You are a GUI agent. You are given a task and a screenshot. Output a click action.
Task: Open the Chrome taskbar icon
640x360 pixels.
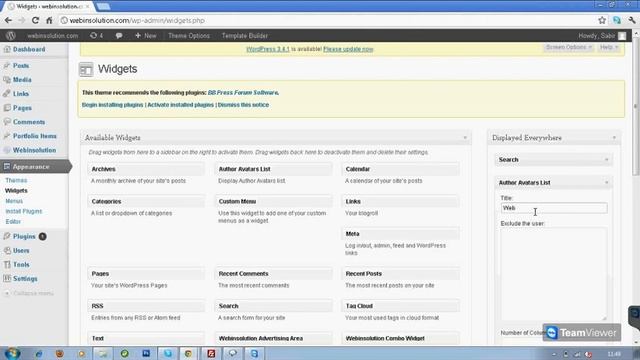point(188,353)
